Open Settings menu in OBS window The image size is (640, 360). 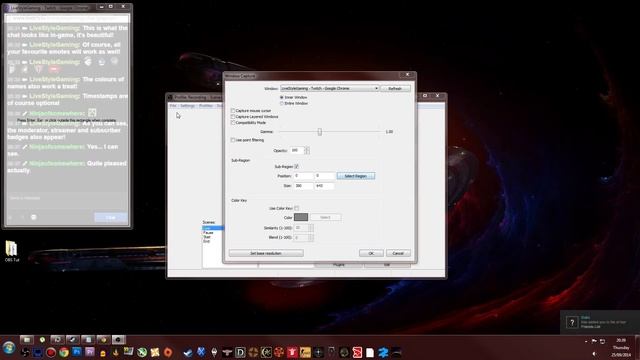pos(187,106)
